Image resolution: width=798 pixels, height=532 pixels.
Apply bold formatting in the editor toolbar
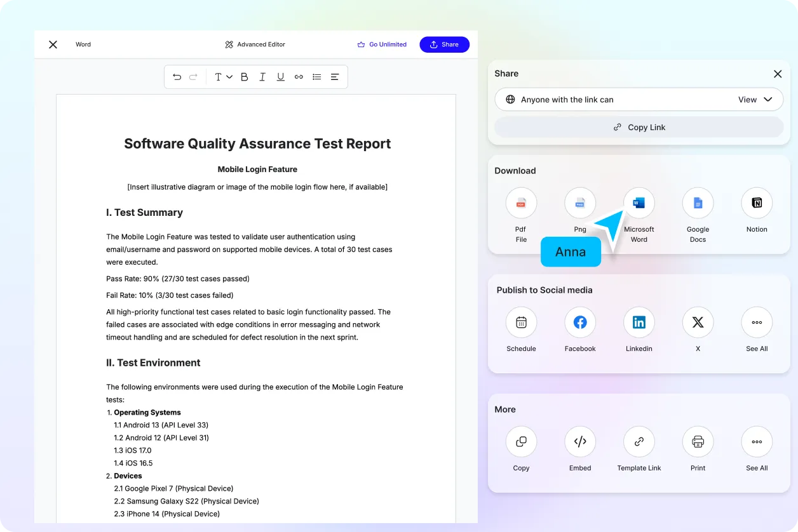point(244,76)
